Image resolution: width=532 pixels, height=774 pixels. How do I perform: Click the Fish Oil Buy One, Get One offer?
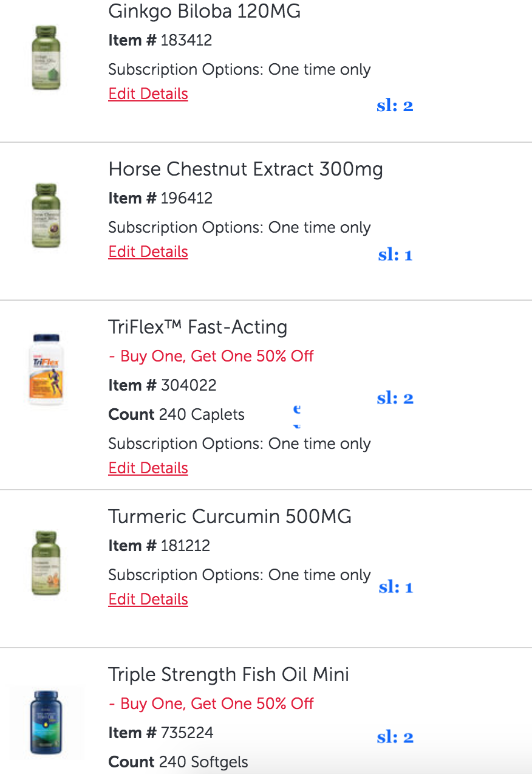pyautogui.click(x=211, y=704)
